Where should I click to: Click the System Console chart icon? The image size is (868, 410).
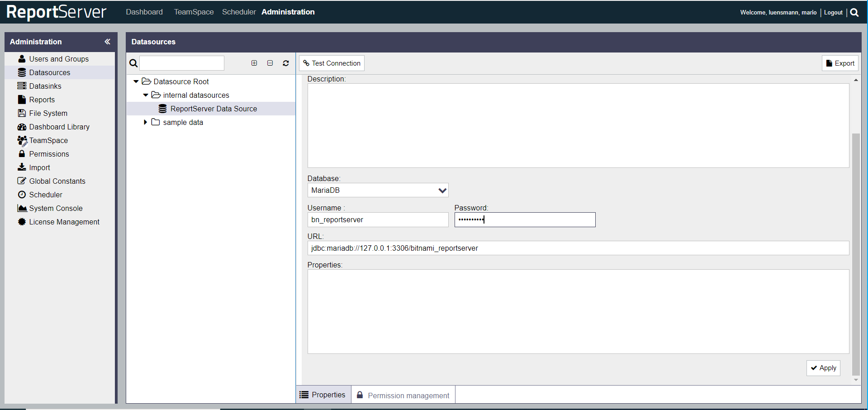pos(22,208)
